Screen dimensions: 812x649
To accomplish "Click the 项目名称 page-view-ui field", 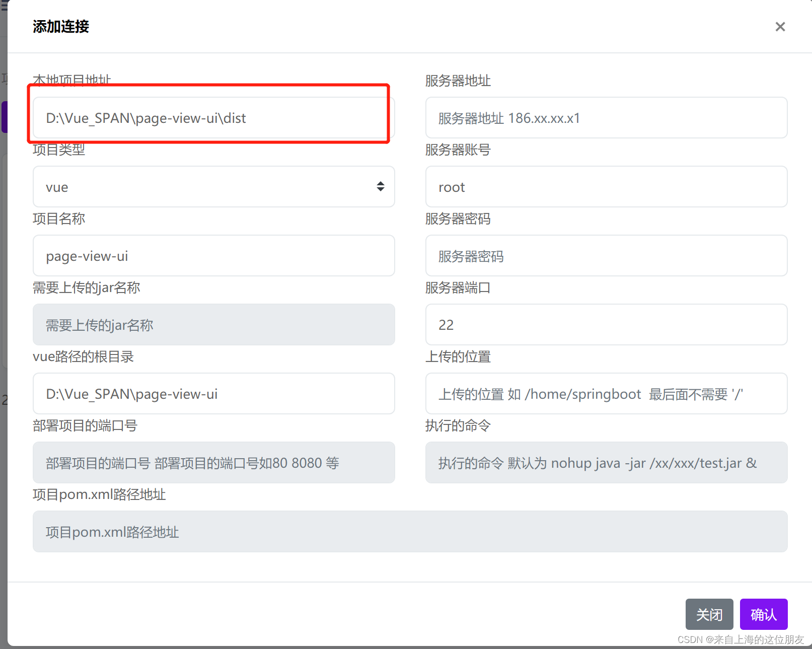I will (x=213, y=256).
